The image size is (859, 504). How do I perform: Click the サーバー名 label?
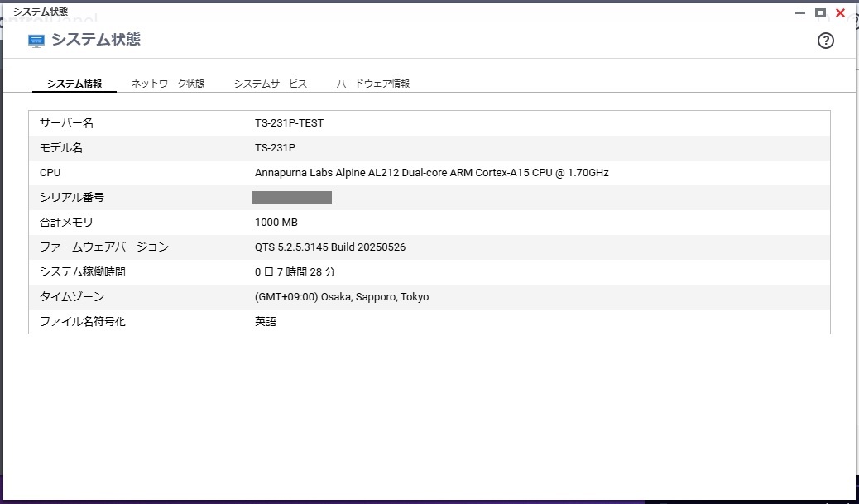click(x=67, y=123)
